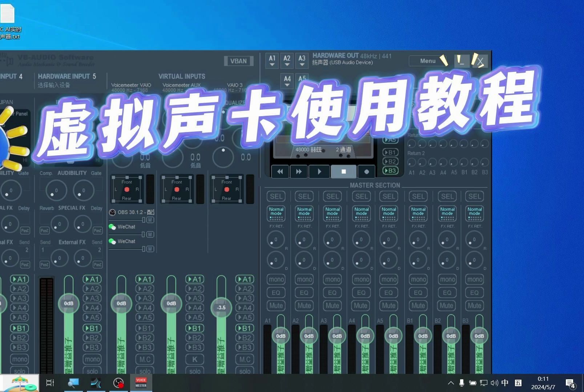Stop the cassette recorder
Image resolution: width=584 pixels, height=392 pixels.
343,172
